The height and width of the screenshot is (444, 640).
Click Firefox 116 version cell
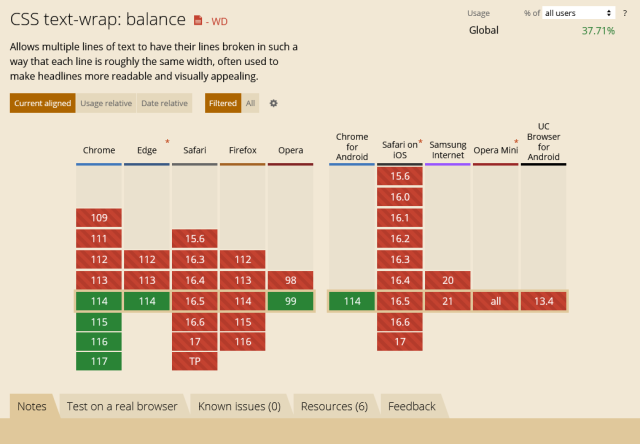(243, 342)
